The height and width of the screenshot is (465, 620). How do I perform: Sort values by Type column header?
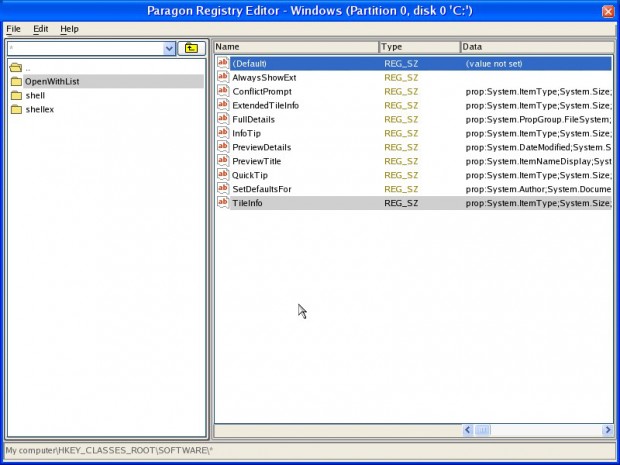(x=419, y=47)
